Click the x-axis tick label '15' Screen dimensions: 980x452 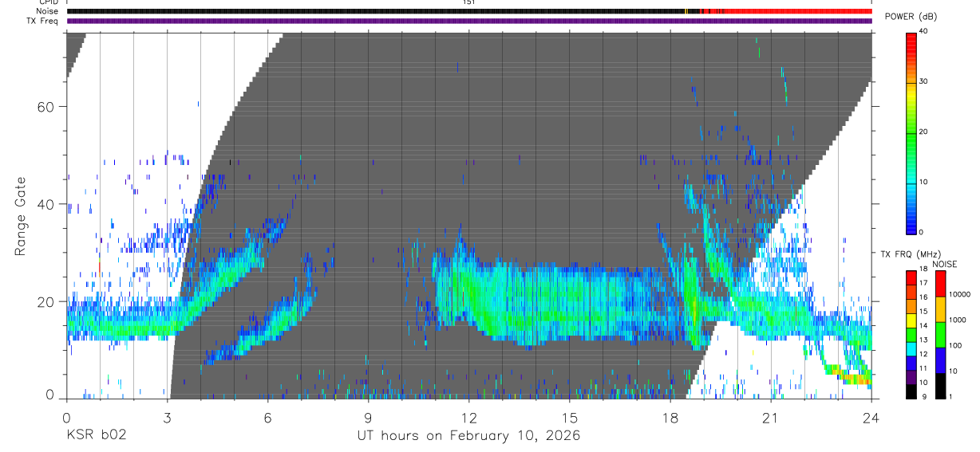point(569,419)
